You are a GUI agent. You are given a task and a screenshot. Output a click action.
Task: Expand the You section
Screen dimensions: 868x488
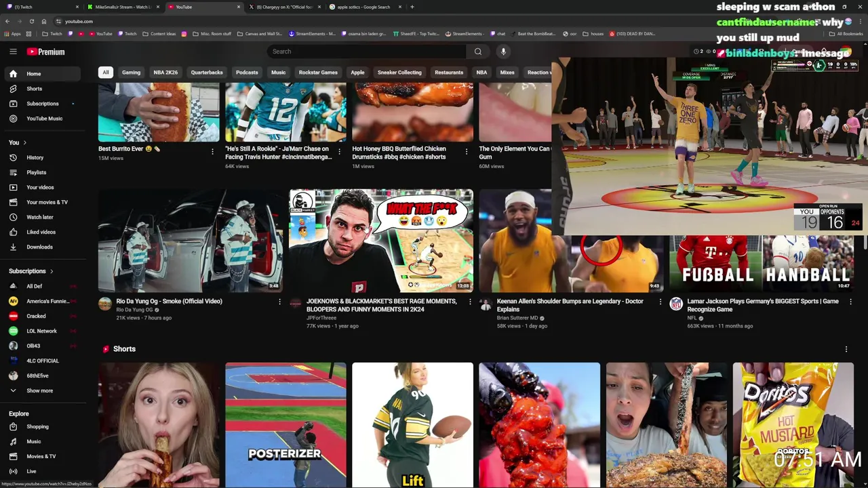click(x=18, y=142)
